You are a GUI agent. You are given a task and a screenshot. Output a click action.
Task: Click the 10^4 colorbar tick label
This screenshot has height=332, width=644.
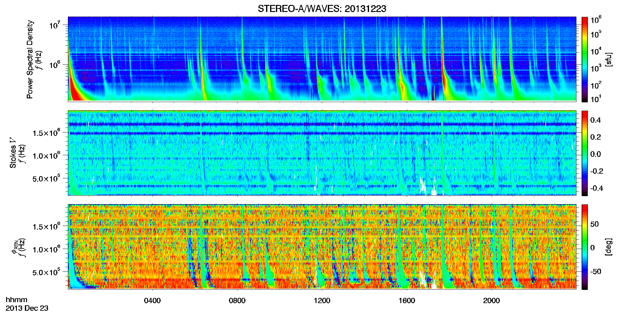[596, 51]
